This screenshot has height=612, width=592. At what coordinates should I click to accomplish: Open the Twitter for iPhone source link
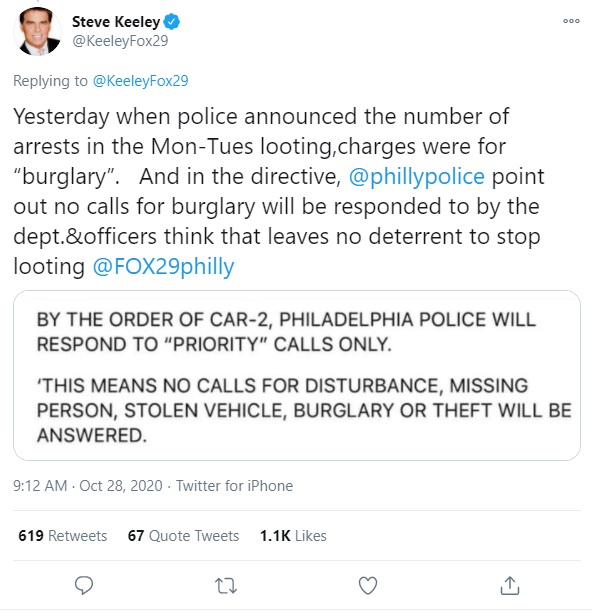click(234, 486)
